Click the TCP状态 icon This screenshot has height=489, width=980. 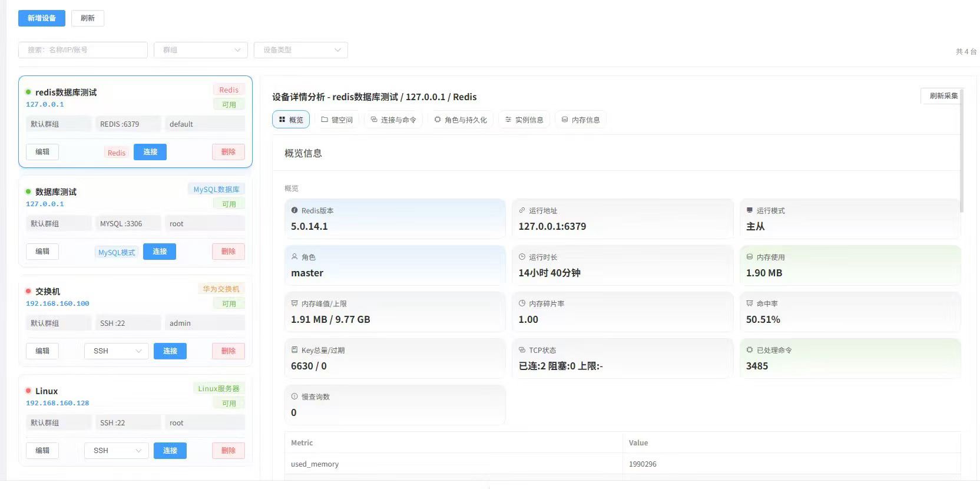tap(522, 350)
